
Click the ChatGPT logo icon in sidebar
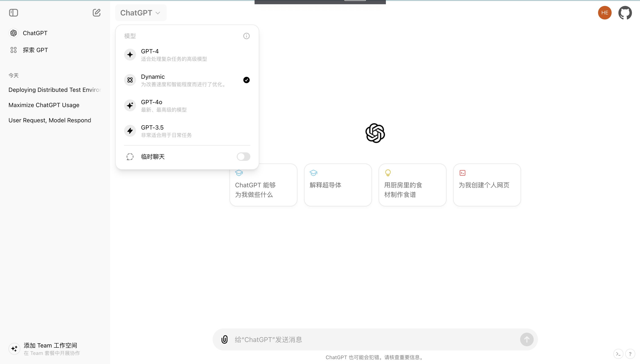point(14,33)
